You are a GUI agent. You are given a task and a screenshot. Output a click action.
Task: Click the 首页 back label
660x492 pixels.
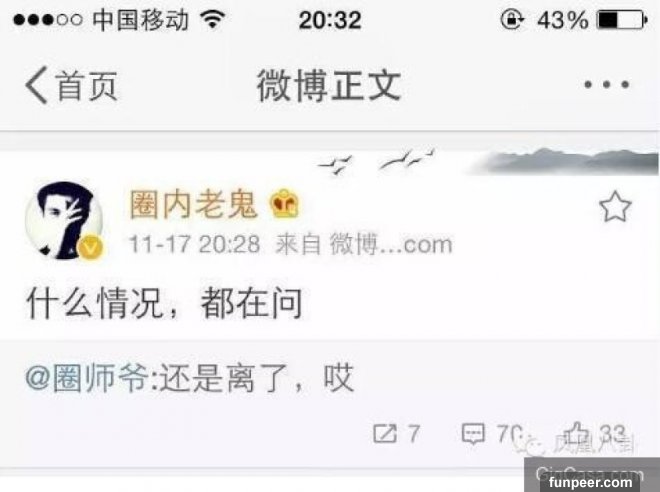tap(86, 86)
